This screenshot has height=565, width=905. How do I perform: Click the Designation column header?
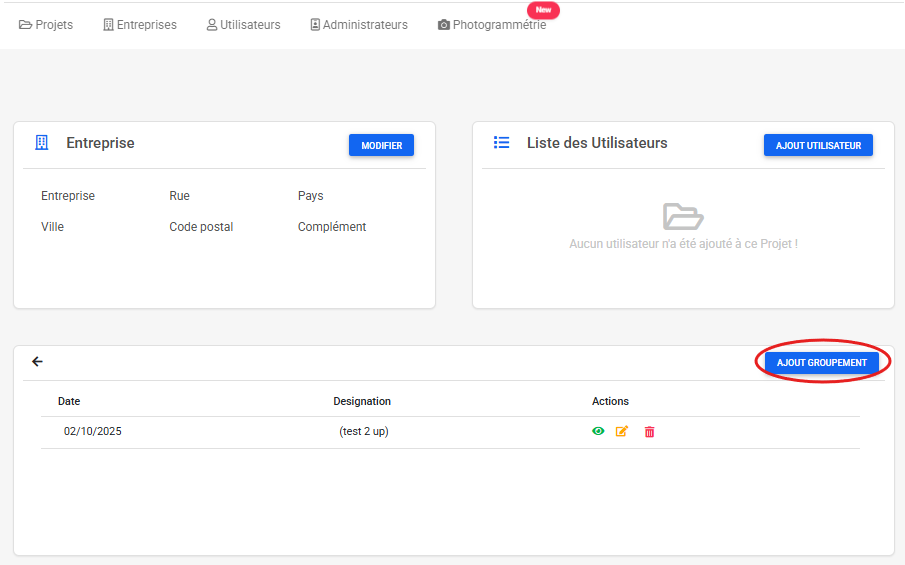[362, 401]
